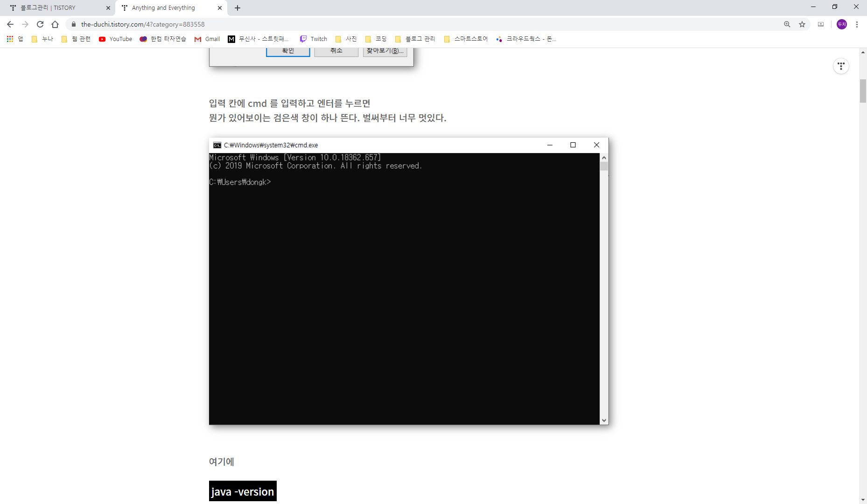Open the YouTube bookmark
The image size is (867, 504).
[115, 39]
